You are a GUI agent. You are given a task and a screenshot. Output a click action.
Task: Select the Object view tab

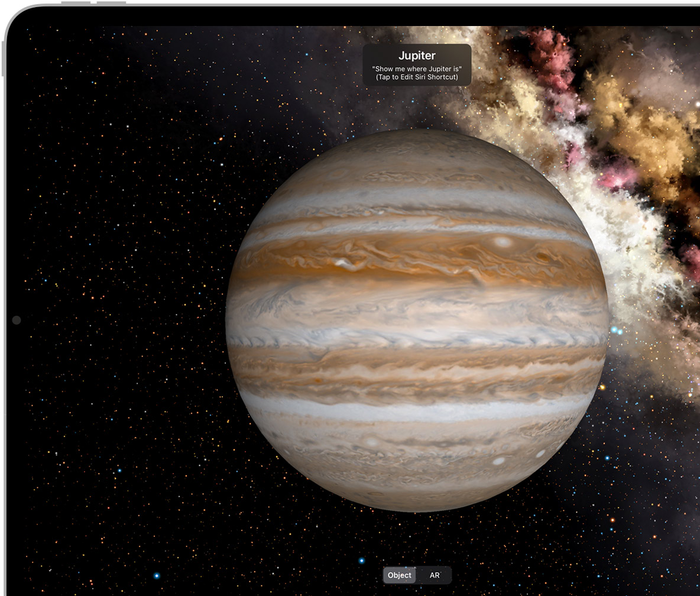click(399, 575)
